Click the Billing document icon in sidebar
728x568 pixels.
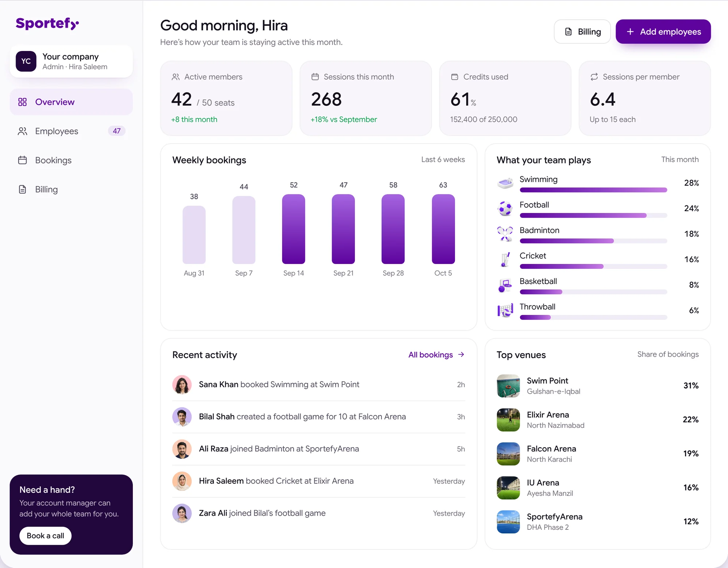point(23,189)
